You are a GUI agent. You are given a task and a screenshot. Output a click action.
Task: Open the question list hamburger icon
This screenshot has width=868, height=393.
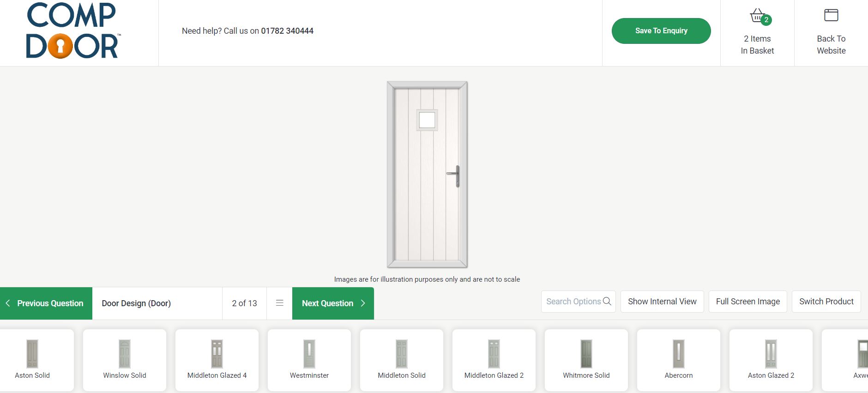point(279,303)
